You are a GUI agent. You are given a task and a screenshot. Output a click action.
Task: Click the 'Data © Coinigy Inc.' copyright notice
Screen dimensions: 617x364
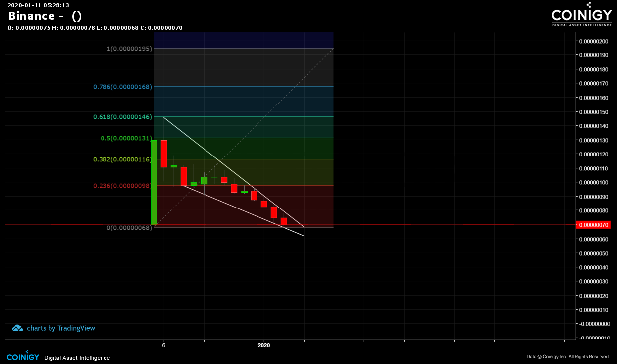point(568,357)
